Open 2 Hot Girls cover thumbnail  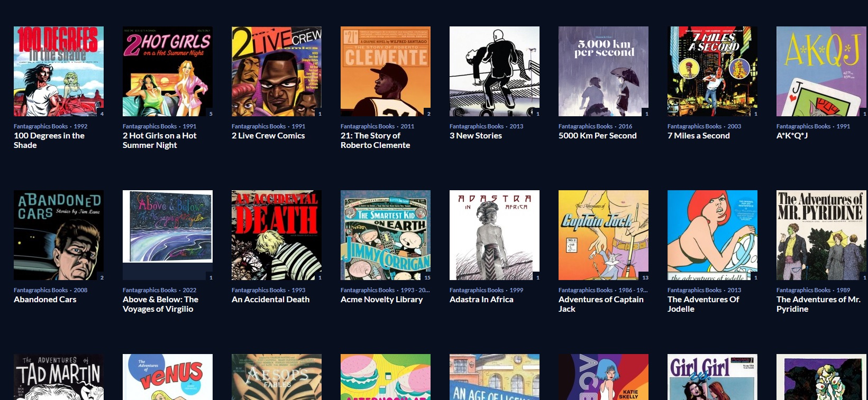(168, 71)
